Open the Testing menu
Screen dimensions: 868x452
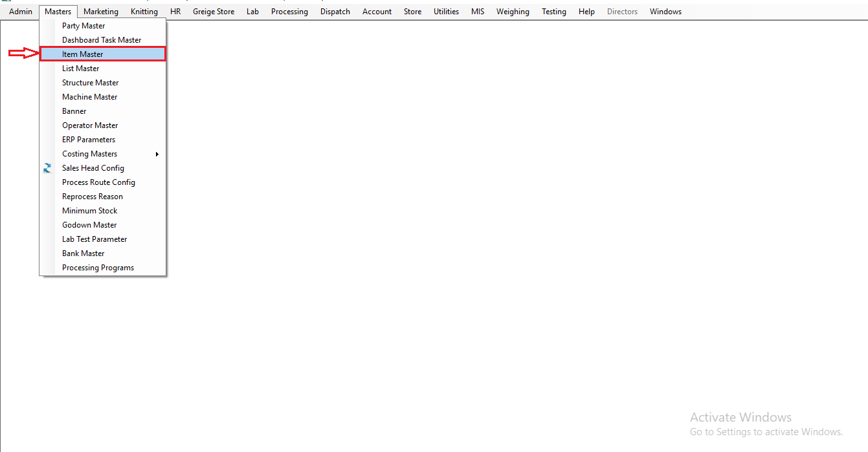(x=554, y=12)
